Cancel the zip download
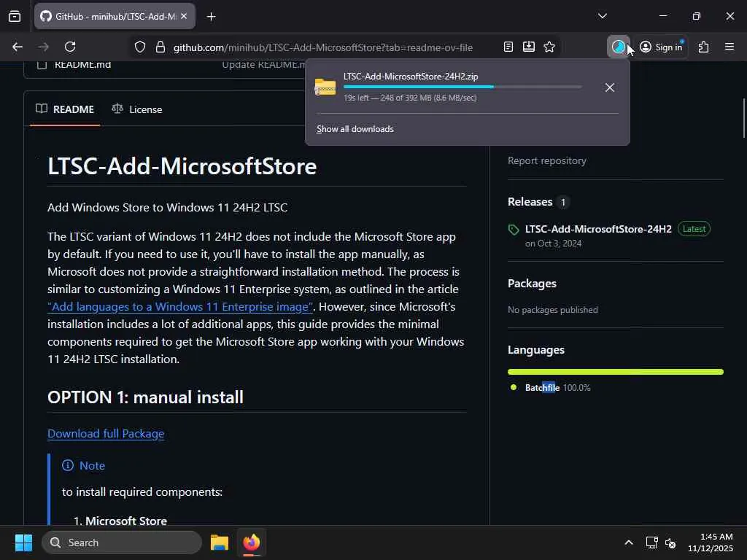This screenshot has height=560, width=747. (x=609, y=87)
